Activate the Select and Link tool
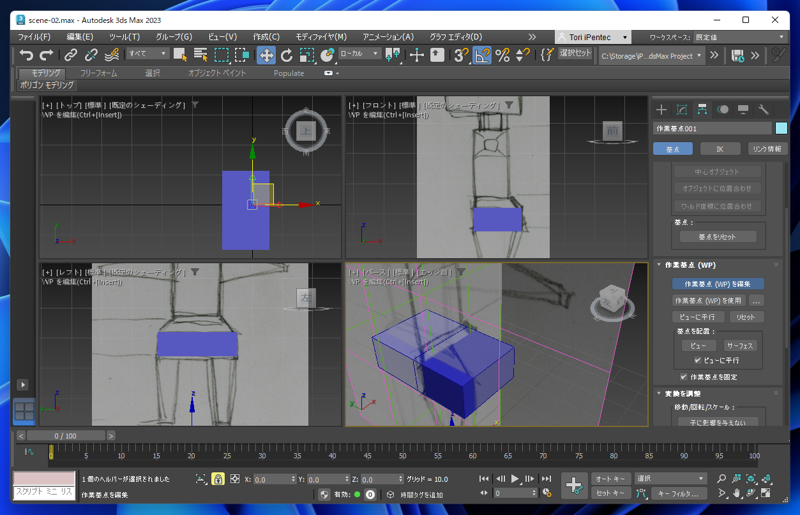The height and width of the screenshot is (515, 800). coord(70,55)
